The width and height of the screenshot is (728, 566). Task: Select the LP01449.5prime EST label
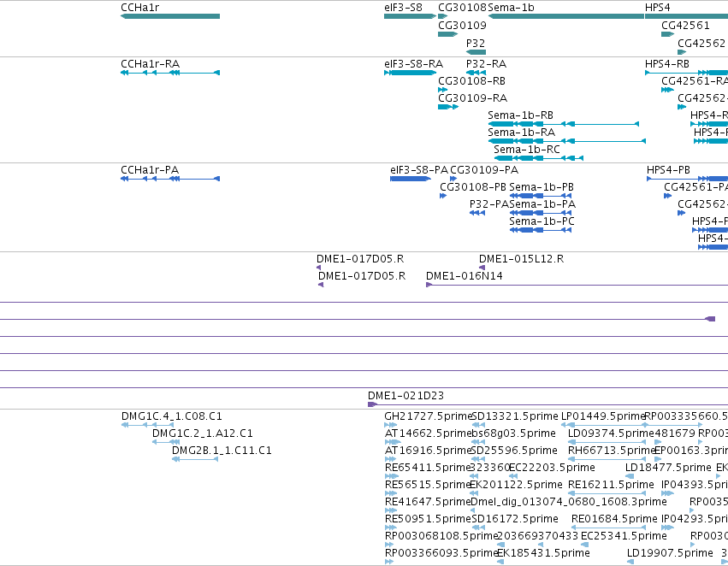coord(603,416)
